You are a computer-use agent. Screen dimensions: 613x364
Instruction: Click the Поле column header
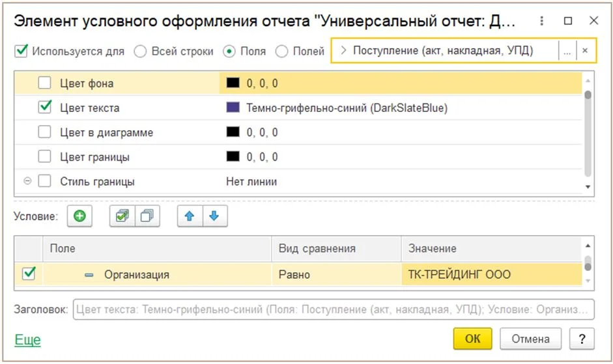click(x=157, y=249)
